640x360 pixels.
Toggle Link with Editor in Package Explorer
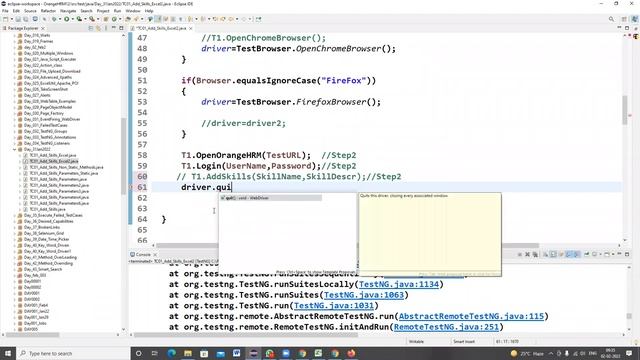pyautogui.click(x=98, y=28)
